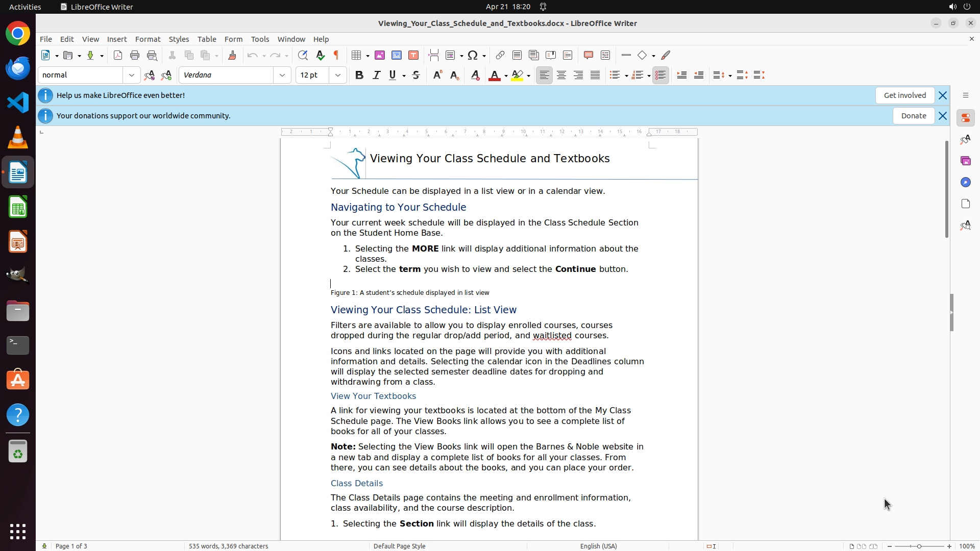
Task: Open Find and Replace tool
Action: (x=303, y=55)
